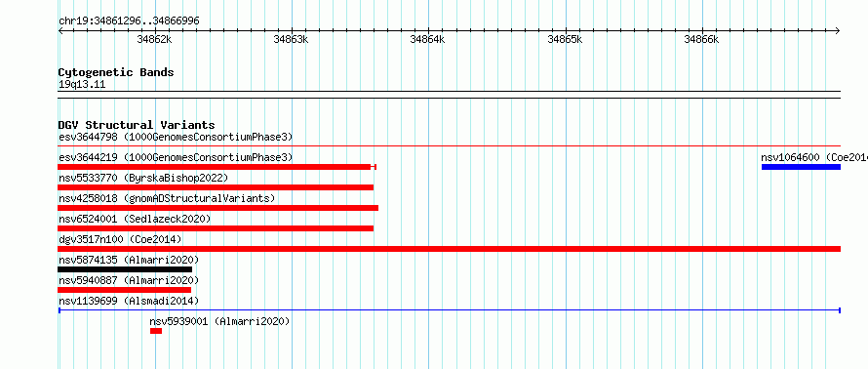Click the 34866k ruler mark
This screenshot has width=868, height=369.
701,39
